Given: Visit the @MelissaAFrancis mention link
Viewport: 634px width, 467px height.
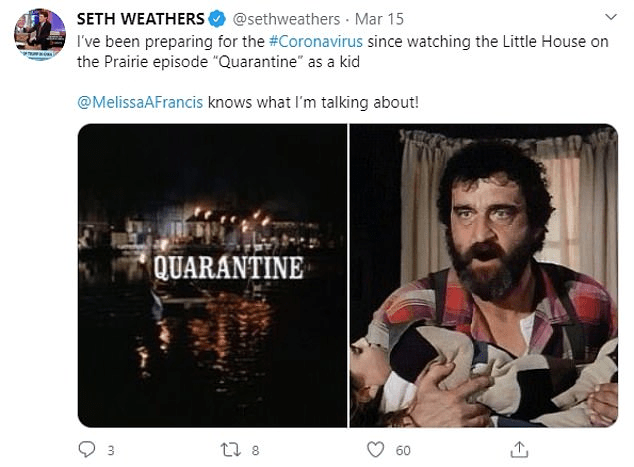Looking at the screenshot, I should point(139,102).
